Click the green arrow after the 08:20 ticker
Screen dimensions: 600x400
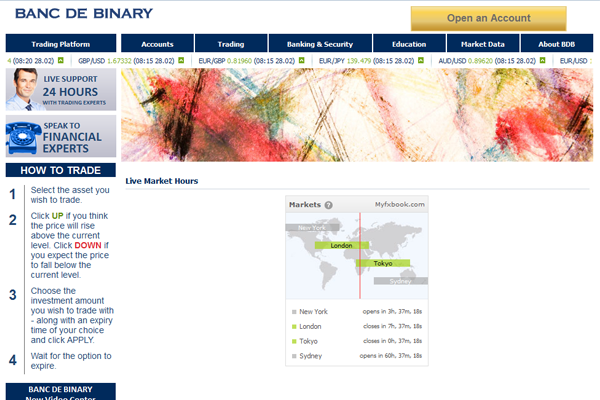(61, 60)
